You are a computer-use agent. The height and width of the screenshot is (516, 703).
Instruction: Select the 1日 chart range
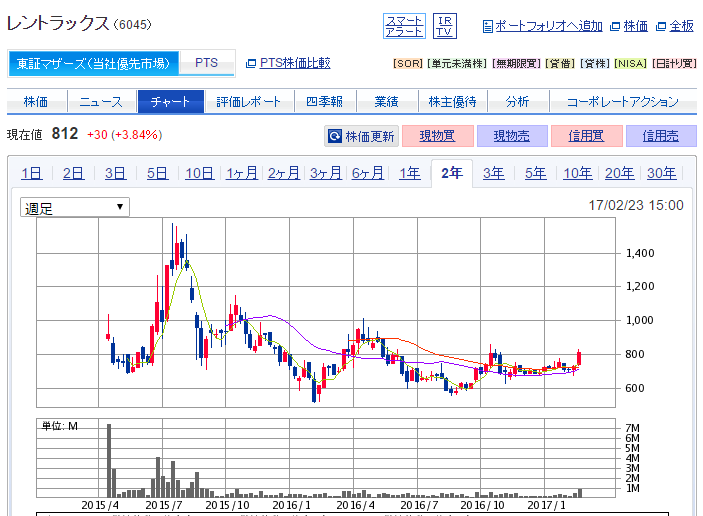32,173
